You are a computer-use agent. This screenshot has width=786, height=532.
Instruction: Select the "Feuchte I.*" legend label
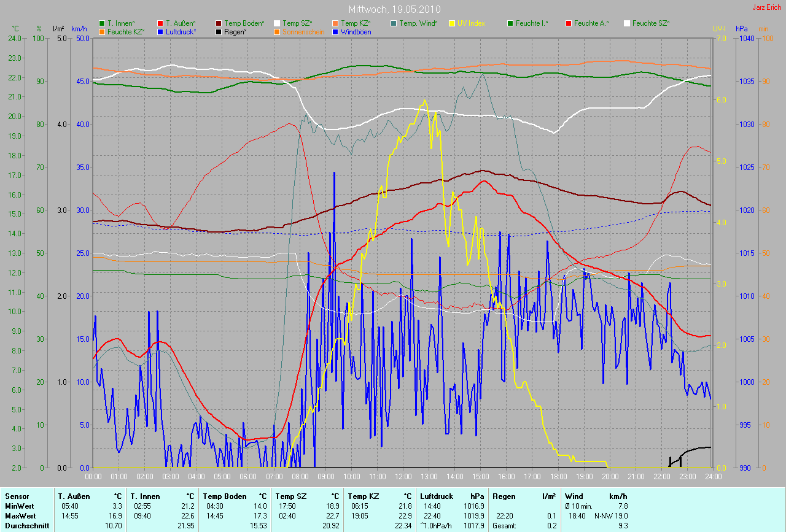(532, 23)
